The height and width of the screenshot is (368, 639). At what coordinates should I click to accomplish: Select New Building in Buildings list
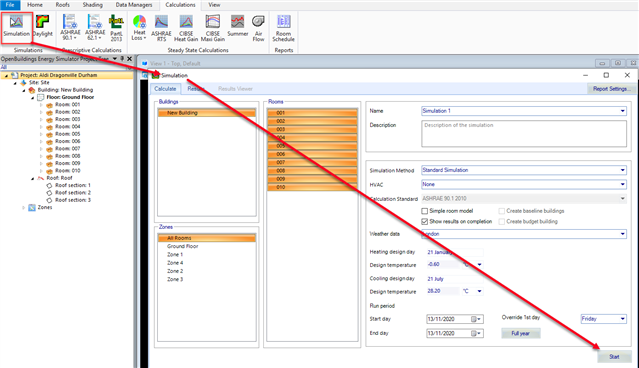pos(207,113)
